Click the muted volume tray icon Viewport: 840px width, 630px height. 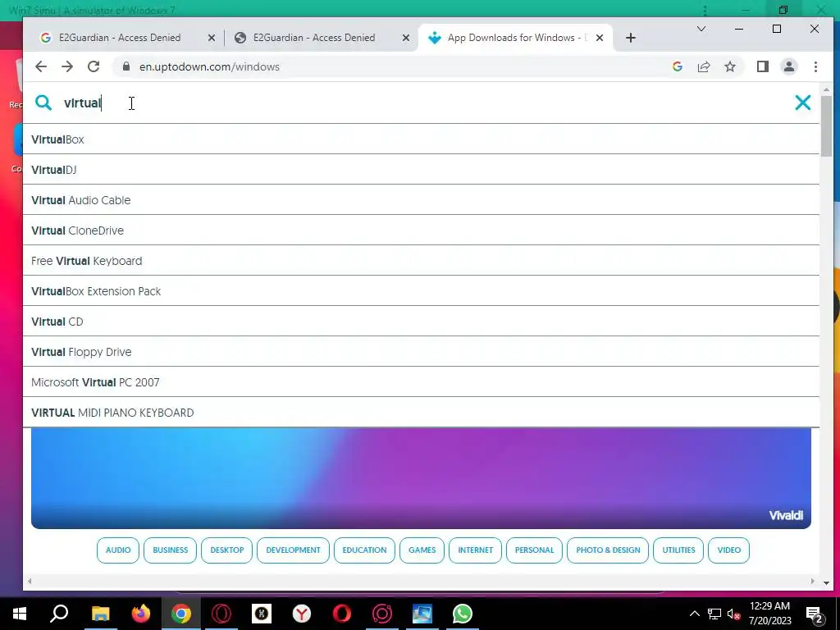click(733, 614)
